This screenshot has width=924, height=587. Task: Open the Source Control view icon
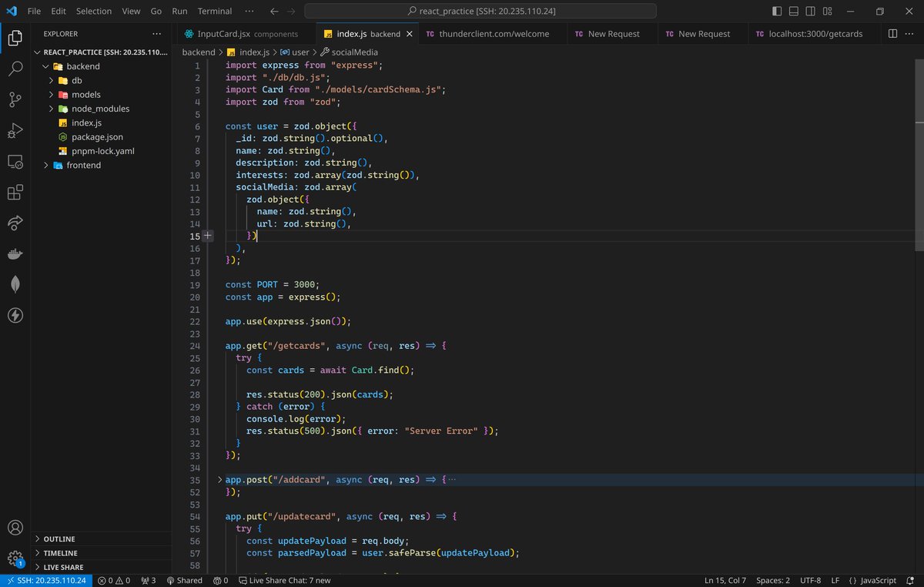[15, 99]
